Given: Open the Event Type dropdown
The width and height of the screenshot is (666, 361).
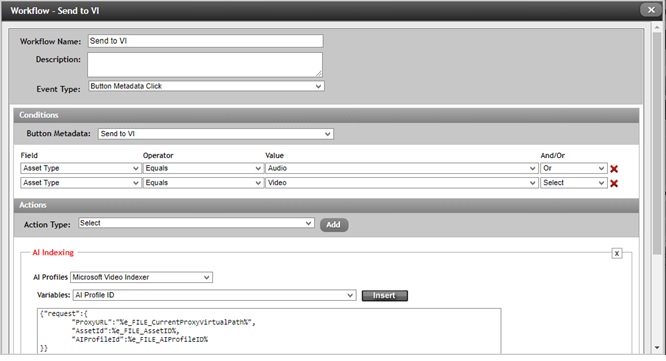Looking at the screenshot, I should pos(206,86).
